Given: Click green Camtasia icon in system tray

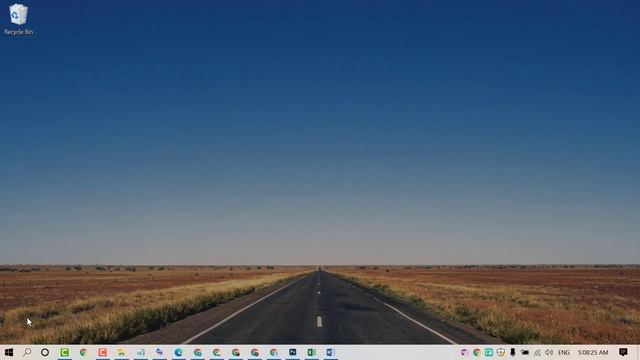Looking at the screenshot, I should (489, 352).
